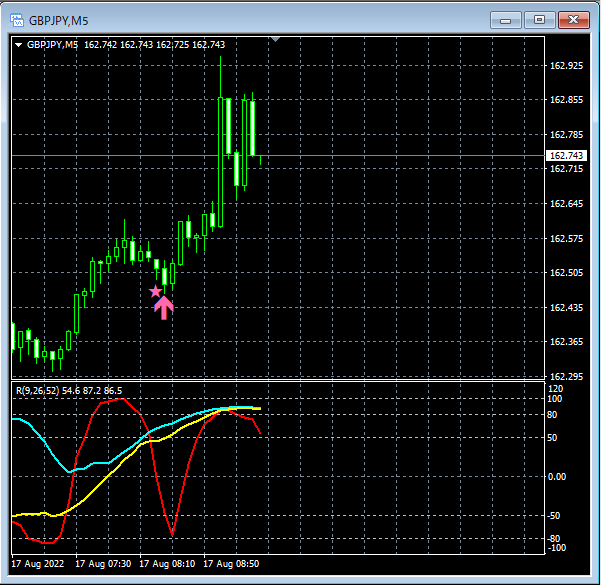Click the 17 Aug 08:10 time label

point(167,564)
